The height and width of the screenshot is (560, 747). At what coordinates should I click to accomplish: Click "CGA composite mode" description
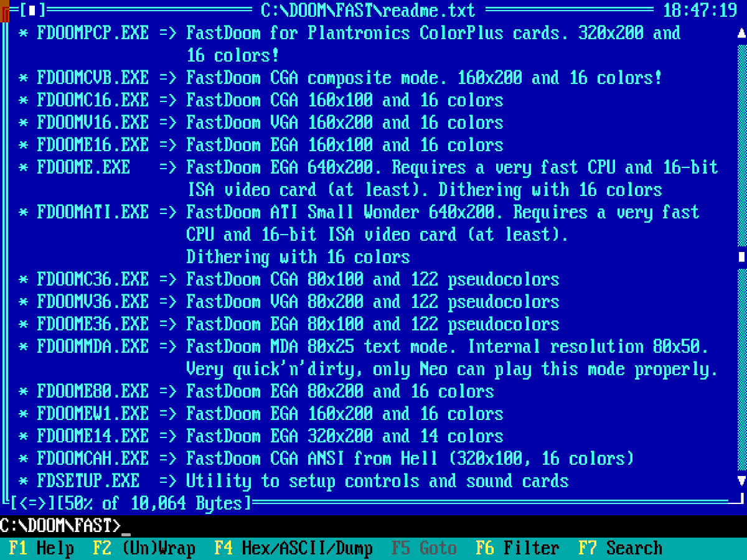tap(359, 77)
